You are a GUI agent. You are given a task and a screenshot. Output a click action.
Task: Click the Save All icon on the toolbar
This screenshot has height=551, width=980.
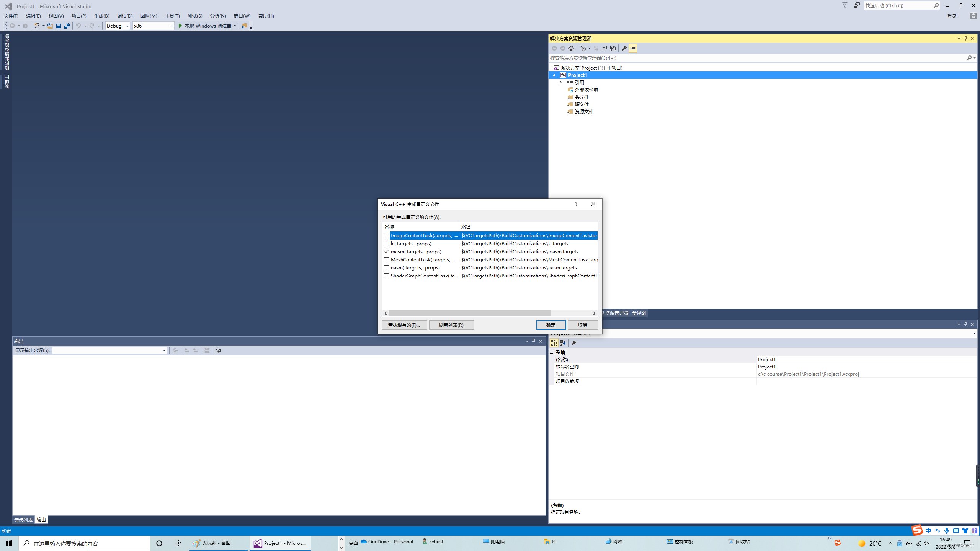[67, 26]
